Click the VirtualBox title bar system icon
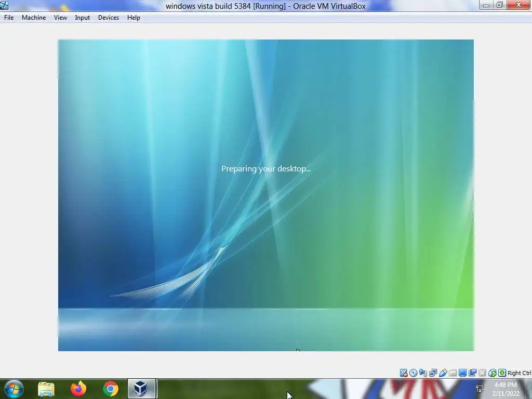This screenshot has width=532, height=399. (4, 5)
